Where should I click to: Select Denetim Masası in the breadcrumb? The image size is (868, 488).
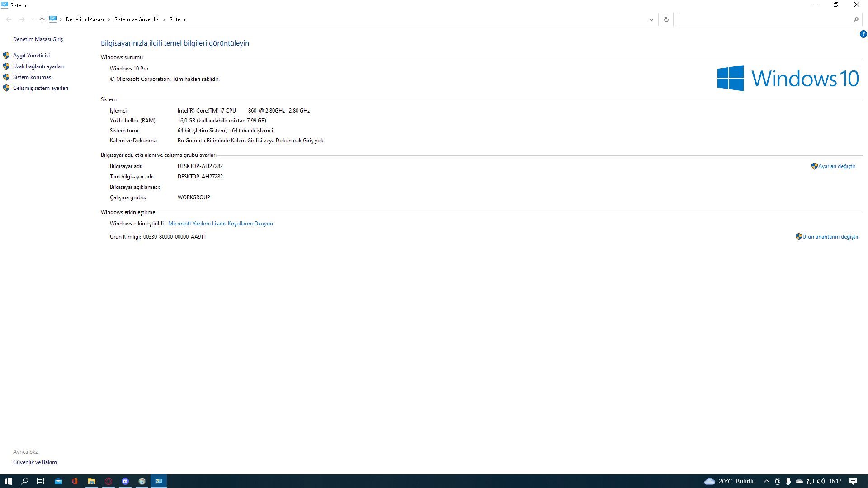[x=85, y=19]
